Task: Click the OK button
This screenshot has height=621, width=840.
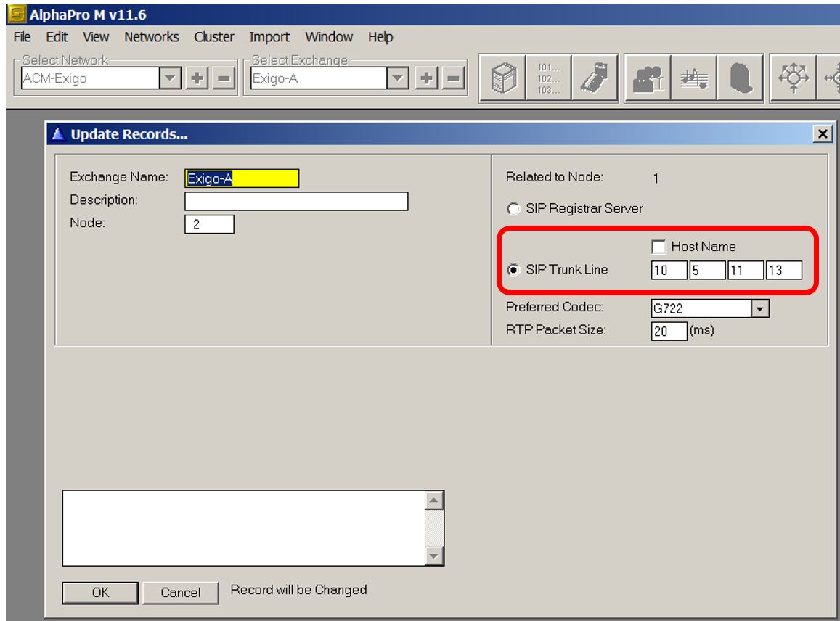Action: tap(99, 592)
